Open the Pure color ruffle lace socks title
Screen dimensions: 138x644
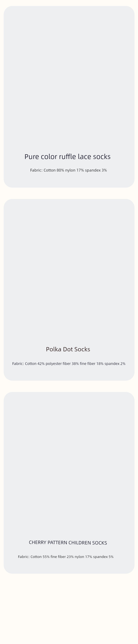click(x=67, y=157)
